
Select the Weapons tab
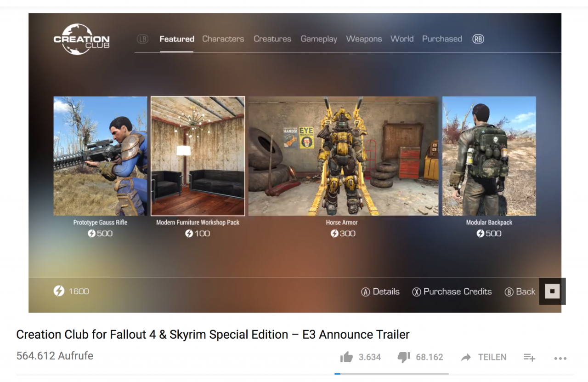coord(364,39)
